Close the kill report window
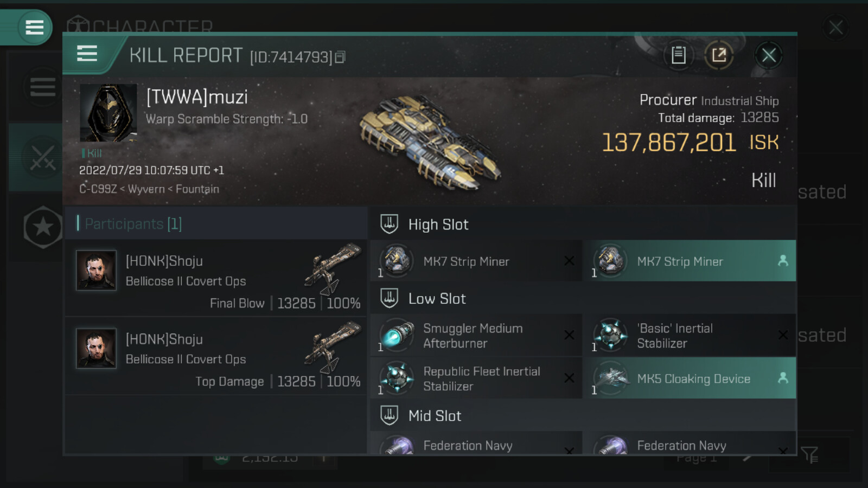 [x=768, y=55]
